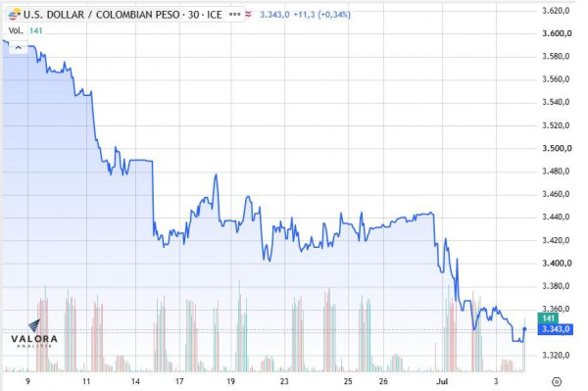Click the 3.400,0 level on the price axis
Screen dimensions: 588x391
tap(557, 264)
